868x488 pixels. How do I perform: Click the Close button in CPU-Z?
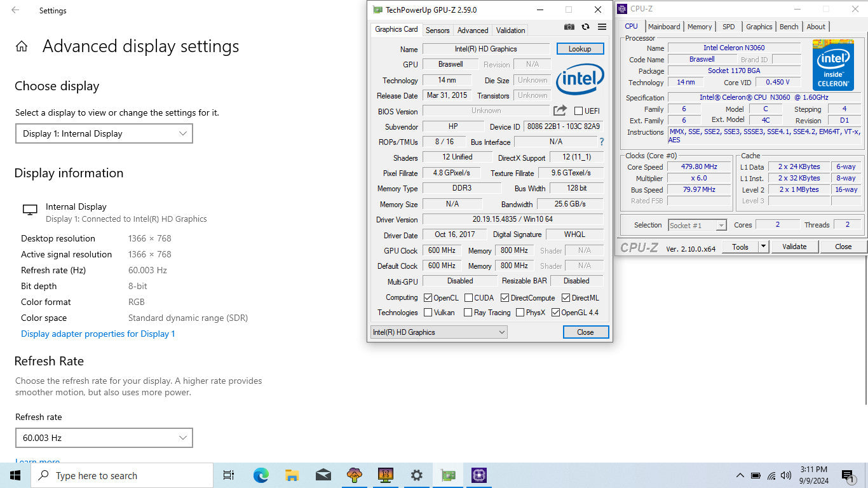(843, 247)
